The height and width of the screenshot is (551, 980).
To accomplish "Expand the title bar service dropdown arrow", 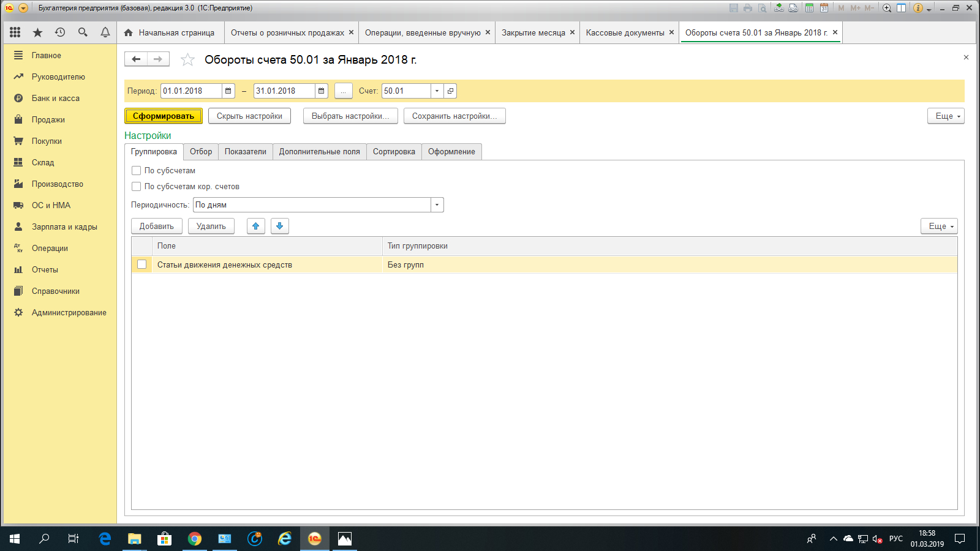I will 929,9.
